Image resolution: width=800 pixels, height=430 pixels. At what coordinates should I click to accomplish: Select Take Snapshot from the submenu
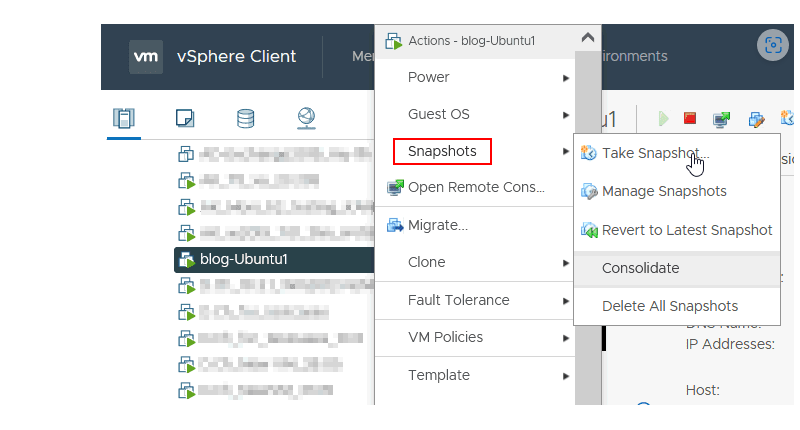655,152
